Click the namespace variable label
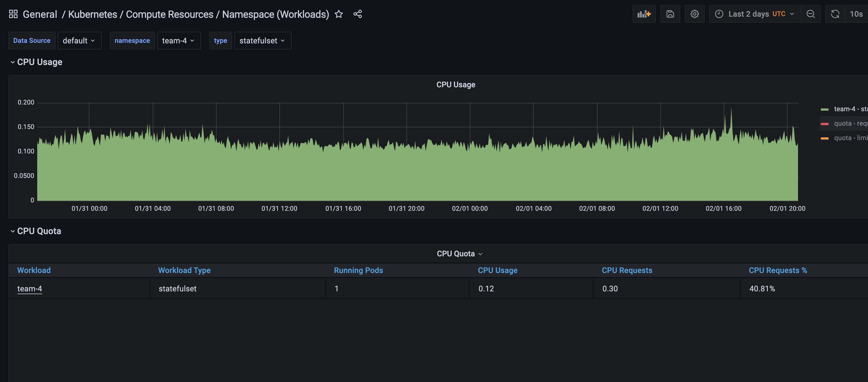This screenshot has height=382, width=868. (132, 41)
